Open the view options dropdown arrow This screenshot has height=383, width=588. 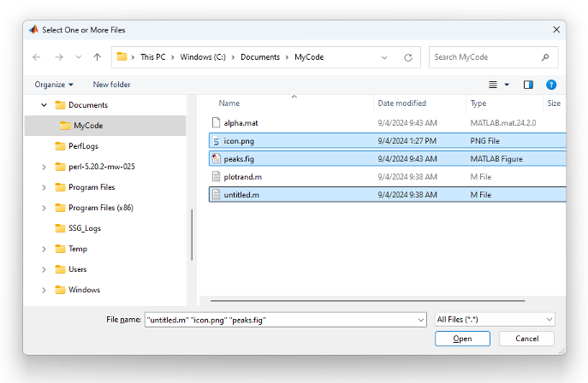pyautogui.click(x=507, y=85)
